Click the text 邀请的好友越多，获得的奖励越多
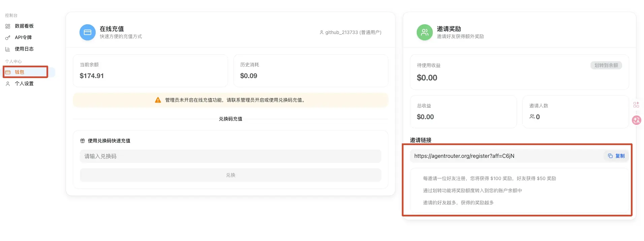 tap(458, 203)
